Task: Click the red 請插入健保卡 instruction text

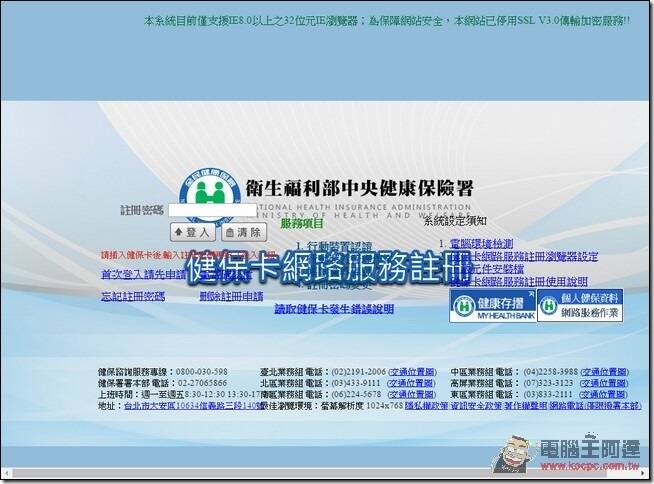Action: (x=189, y=255)
